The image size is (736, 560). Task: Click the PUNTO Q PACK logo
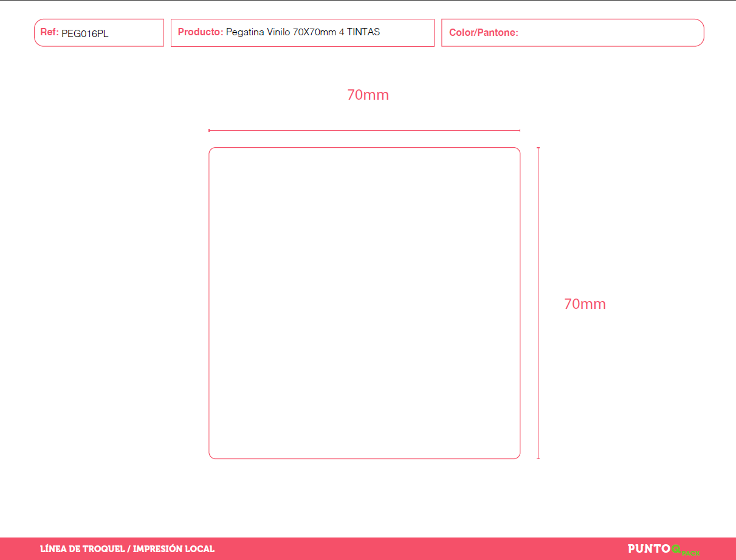click(x=664, y=549)
